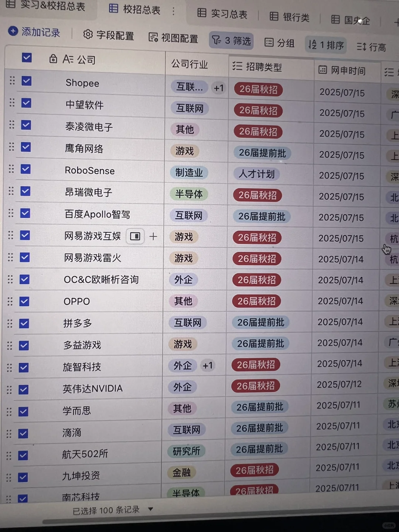Switch to 银行类 tab
399x532 pixels.
(289, 17)
